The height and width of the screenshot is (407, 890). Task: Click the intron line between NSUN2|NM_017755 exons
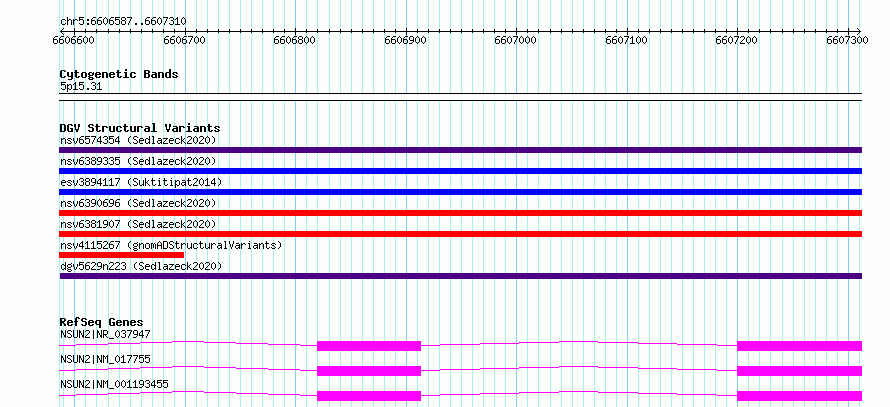pyautogui.click(x=579, y=367)
